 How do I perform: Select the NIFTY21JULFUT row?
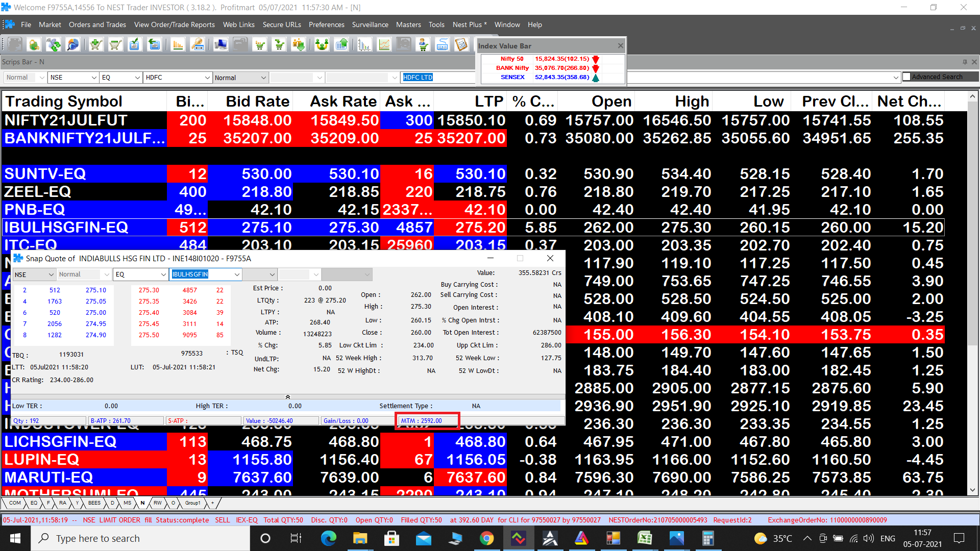coord(473,120)
